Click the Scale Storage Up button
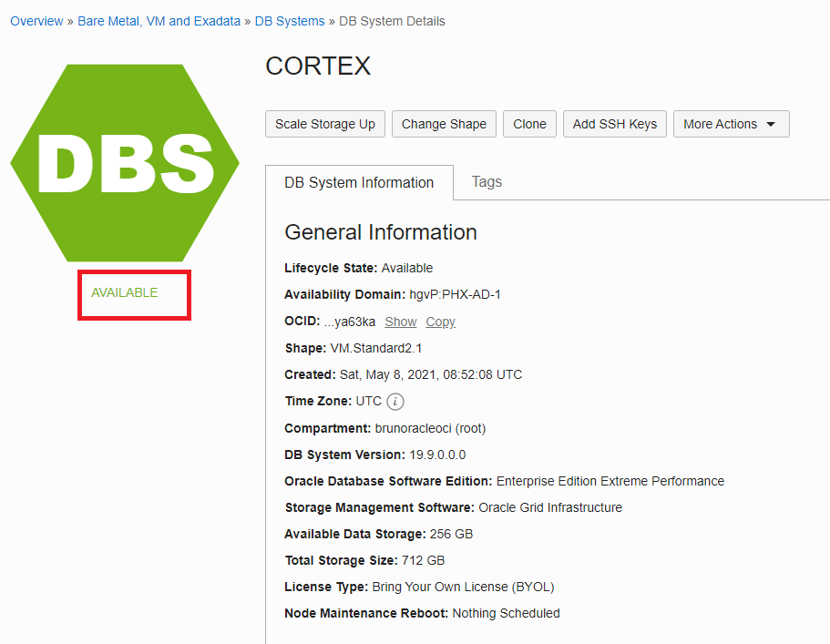The width and height of the screenshot is (830, 644). pyautogui.click(x=325, y=124)
